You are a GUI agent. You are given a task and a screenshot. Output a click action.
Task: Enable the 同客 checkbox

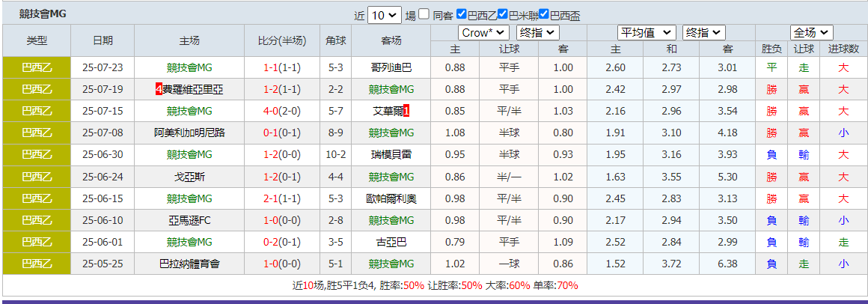(424, 14)
